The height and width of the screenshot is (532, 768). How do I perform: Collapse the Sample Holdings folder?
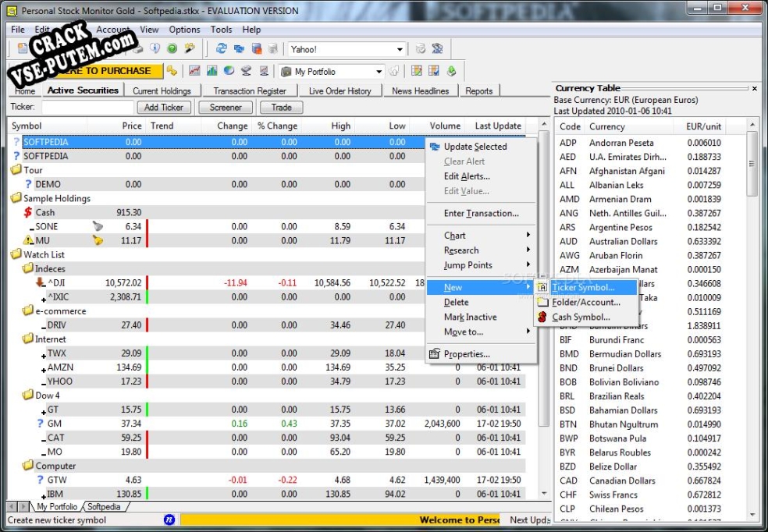tap(16, 197)
